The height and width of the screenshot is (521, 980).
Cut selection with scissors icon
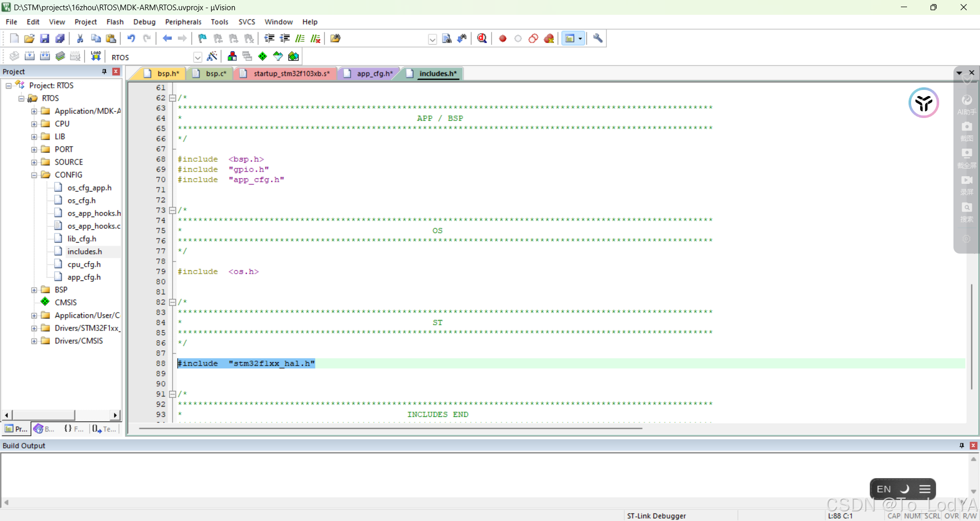click(x=80, y=38)
